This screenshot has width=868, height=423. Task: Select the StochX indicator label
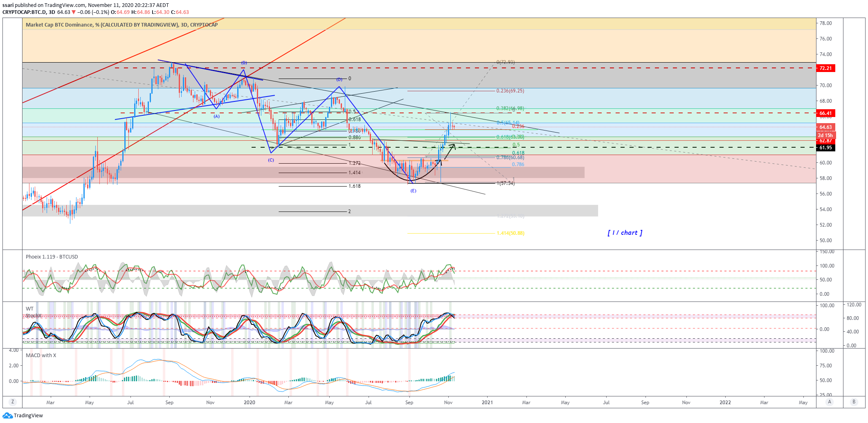click(x=34, y=316)
